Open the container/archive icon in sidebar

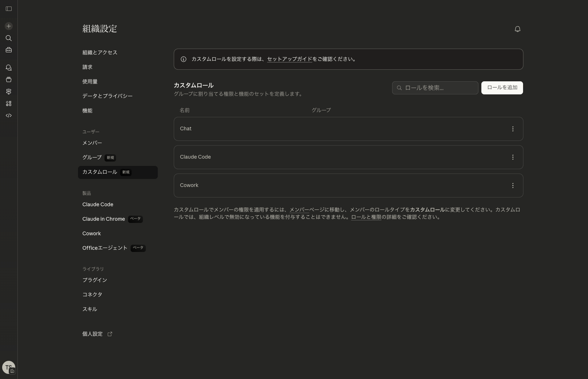point(9,80)
